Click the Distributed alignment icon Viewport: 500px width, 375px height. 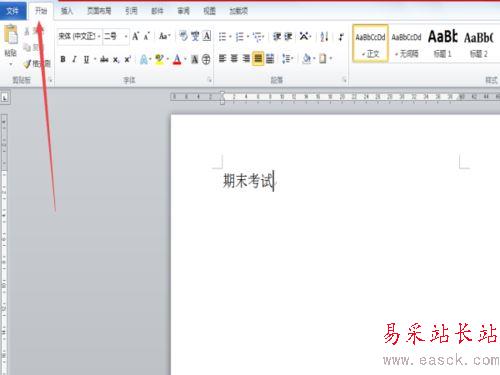pos(270,59)
